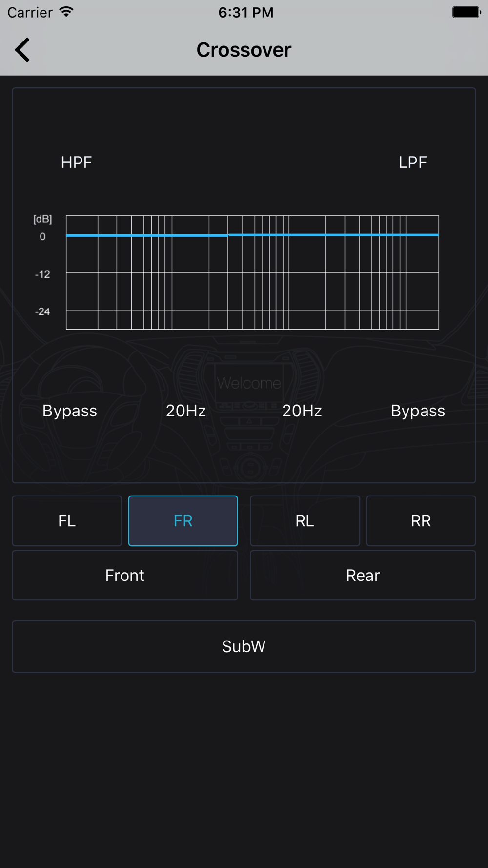This screenshot has width=488, height=868.
Task: Tap the Crossover title text
Action: pyautogui.click(x=244, y=50)
